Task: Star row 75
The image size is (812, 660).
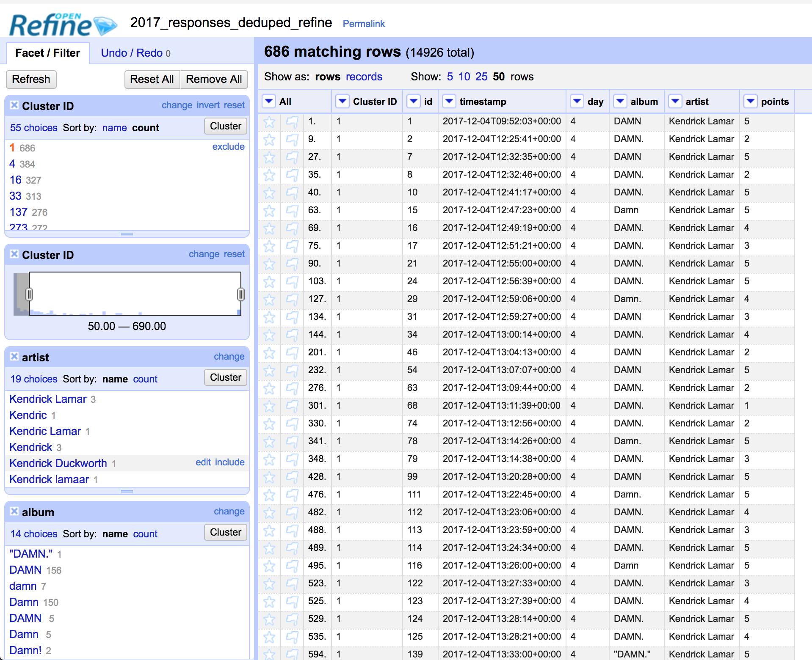Action: [x=269, y=246]
